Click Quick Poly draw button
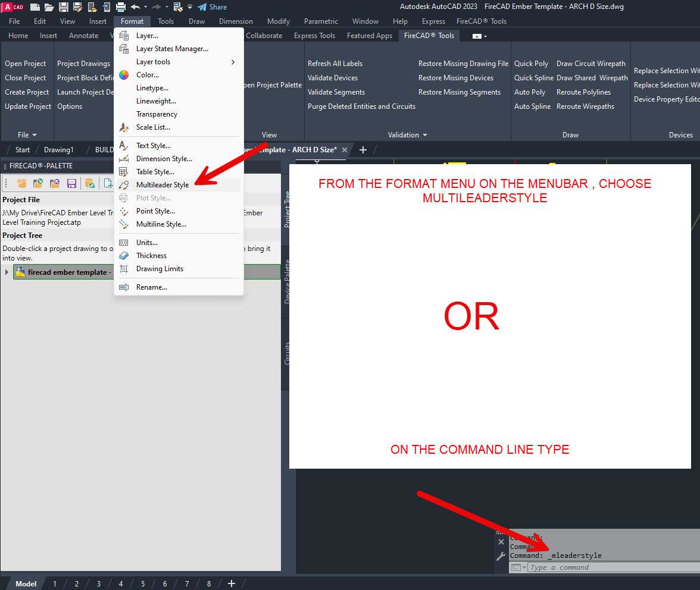This screenshot has height=590, width=700. (x=531, y=63)
